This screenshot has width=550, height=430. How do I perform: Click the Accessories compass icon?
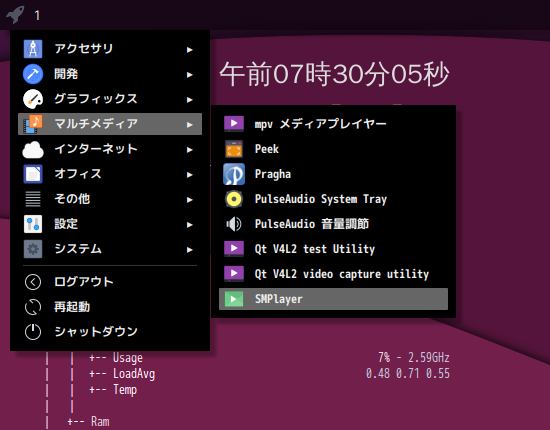[33, 49]
